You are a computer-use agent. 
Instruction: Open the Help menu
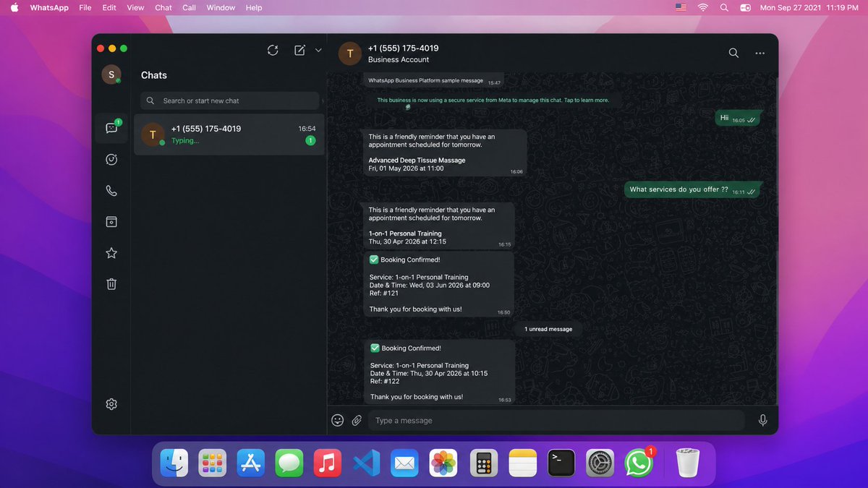pyautogui.click(x=254, y=7)
